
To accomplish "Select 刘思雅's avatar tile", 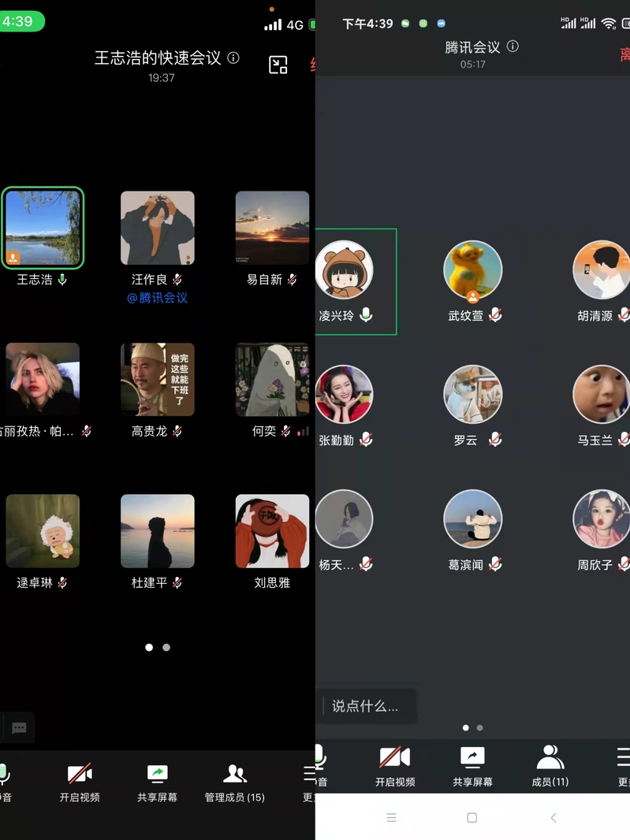I will [x=272, y=531].
